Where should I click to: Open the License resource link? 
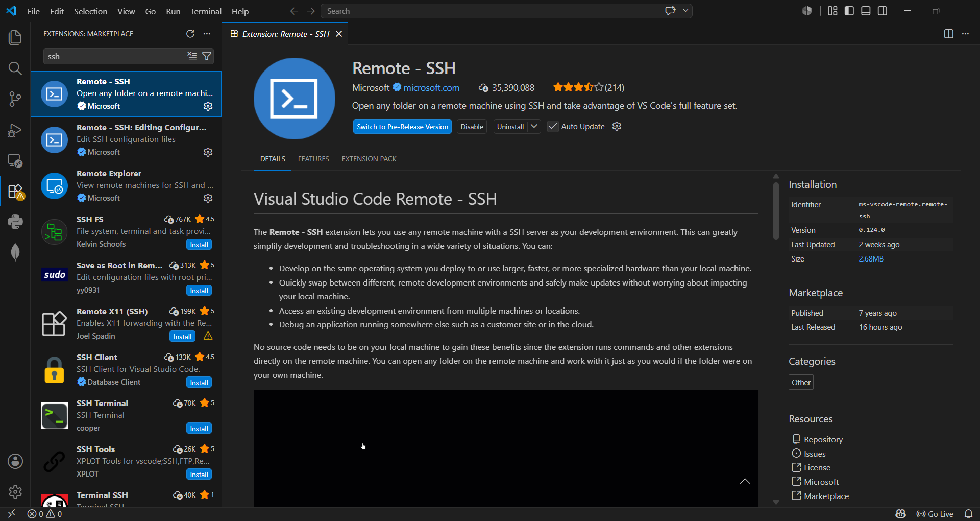[x=817, y=467]
